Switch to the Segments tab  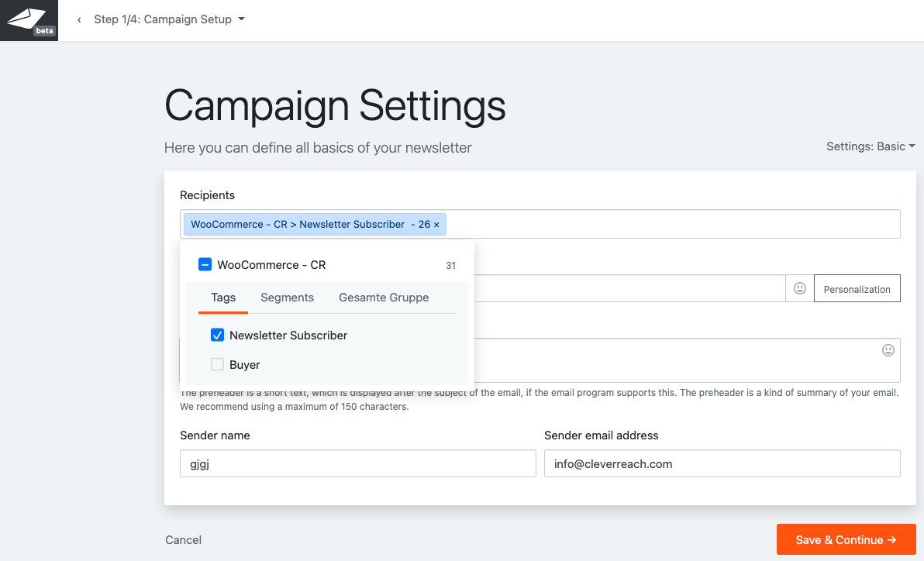pos(287,298)
